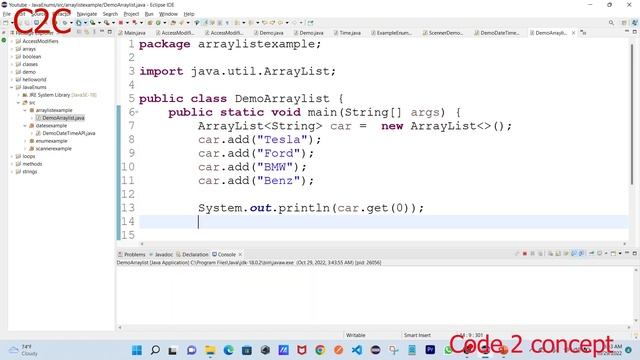This screenshot has height=360, width=640.
Task: Minimize the Console view panel
Action: point(627,253)
